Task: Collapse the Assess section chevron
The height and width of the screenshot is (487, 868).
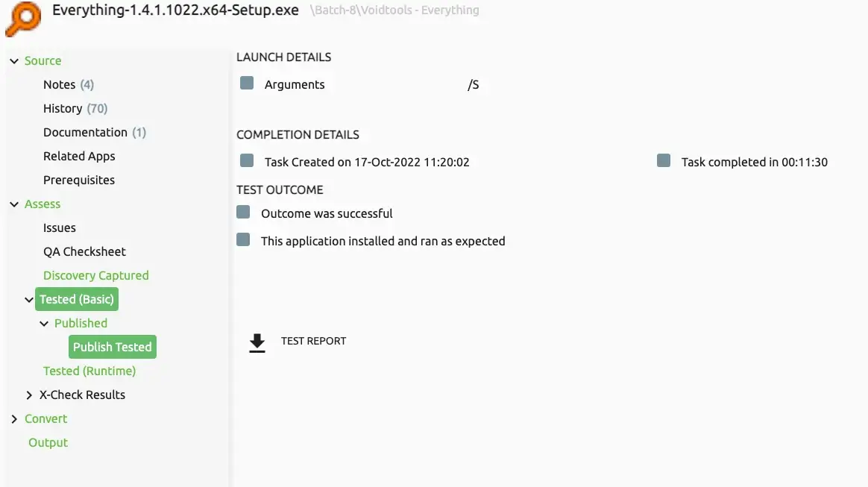Action: click(14, 204)
